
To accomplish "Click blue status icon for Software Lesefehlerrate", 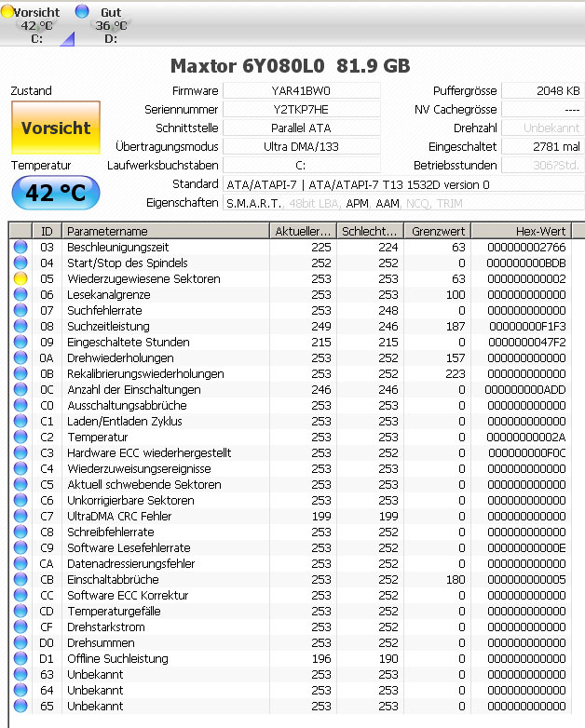I will coord(20,547).
